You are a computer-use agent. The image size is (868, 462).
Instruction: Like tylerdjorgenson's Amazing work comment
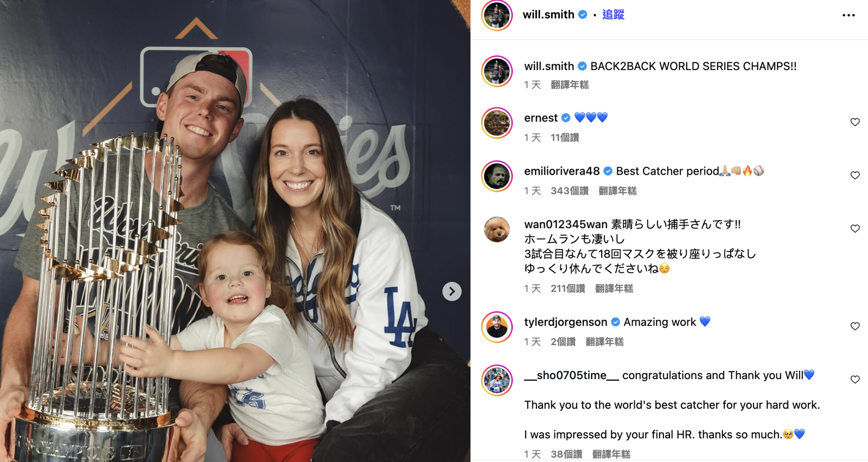(855, 326)
